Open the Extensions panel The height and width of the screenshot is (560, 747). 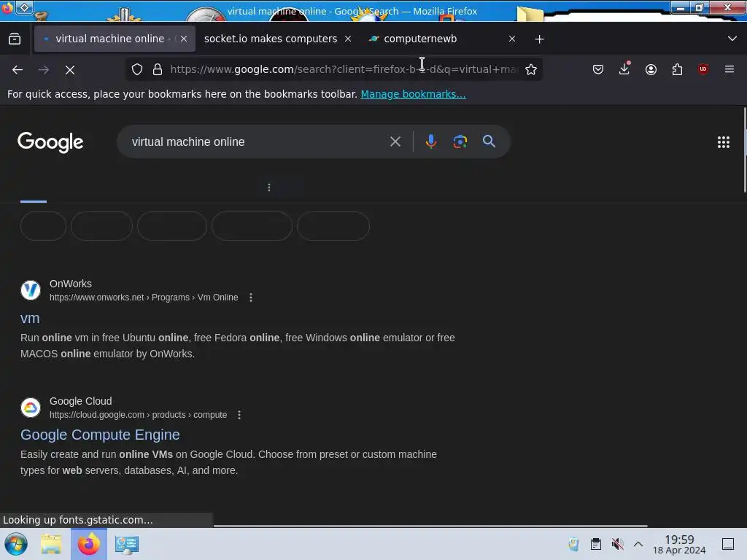(677, 69)
